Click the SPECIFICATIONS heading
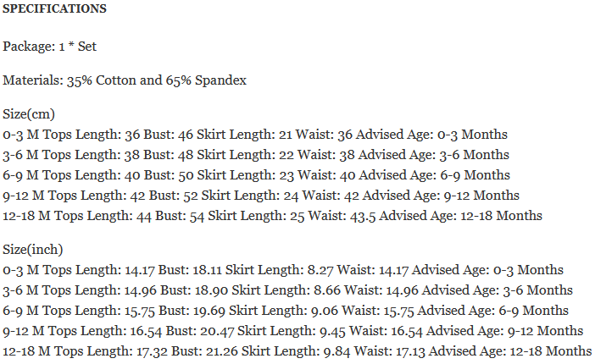Image resolution: width=595 pixels, height=364 pixels. click(54, 9)
